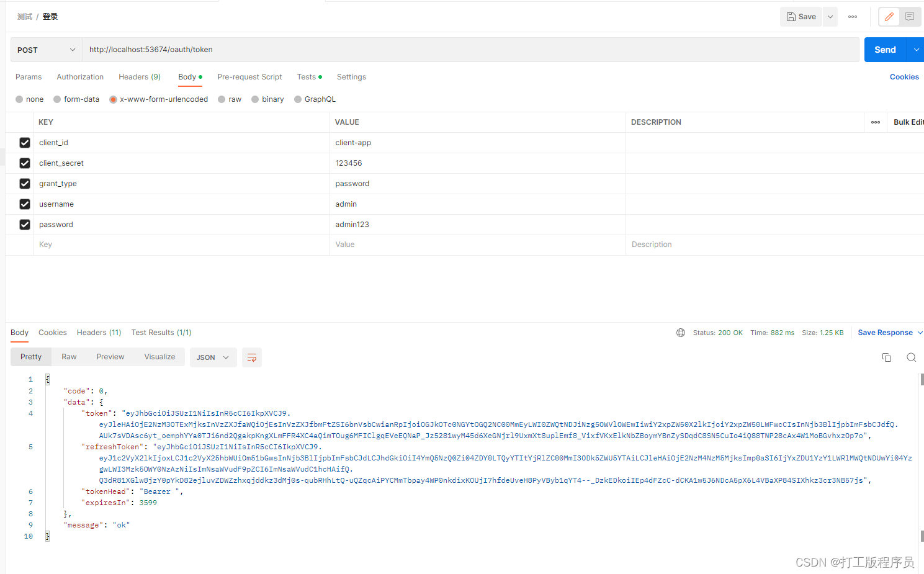Click the pencil edit icon
Image resolution: width=924 pixels, height=574 pixels.
[889, 17]
